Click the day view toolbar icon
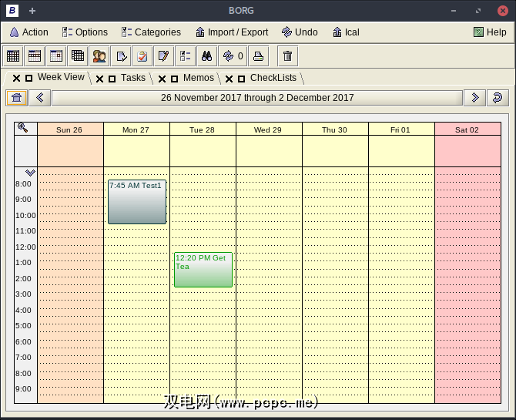Screen dimensions: 516x420 [55, 55]
